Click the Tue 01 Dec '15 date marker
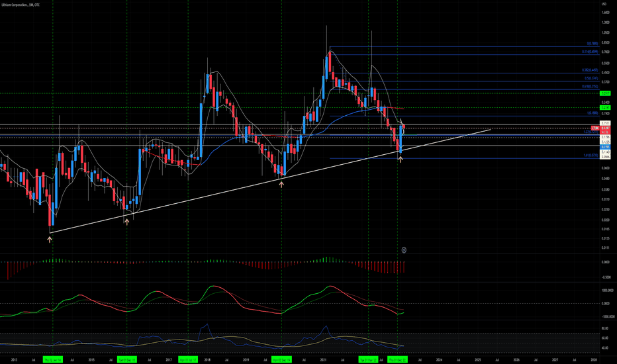This screenshot has width=617, height=364. pyautogui.click(x=126, y=359)
